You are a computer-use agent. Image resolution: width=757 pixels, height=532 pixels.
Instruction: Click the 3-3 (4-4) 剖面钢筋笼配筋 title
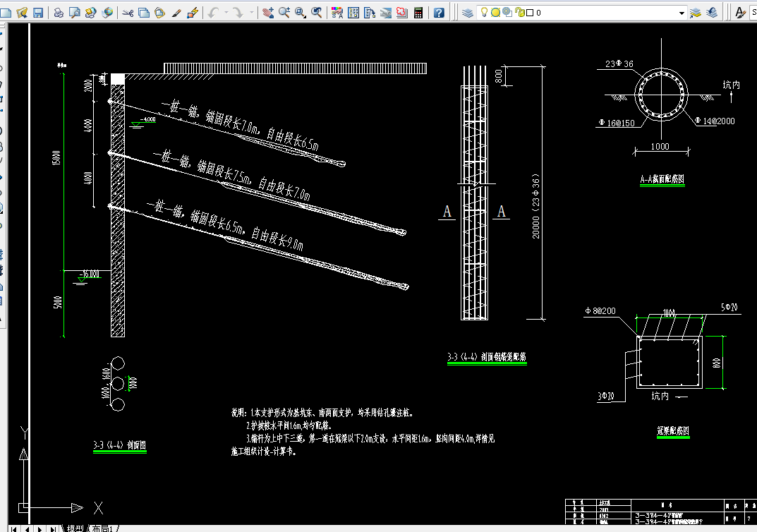487,357
